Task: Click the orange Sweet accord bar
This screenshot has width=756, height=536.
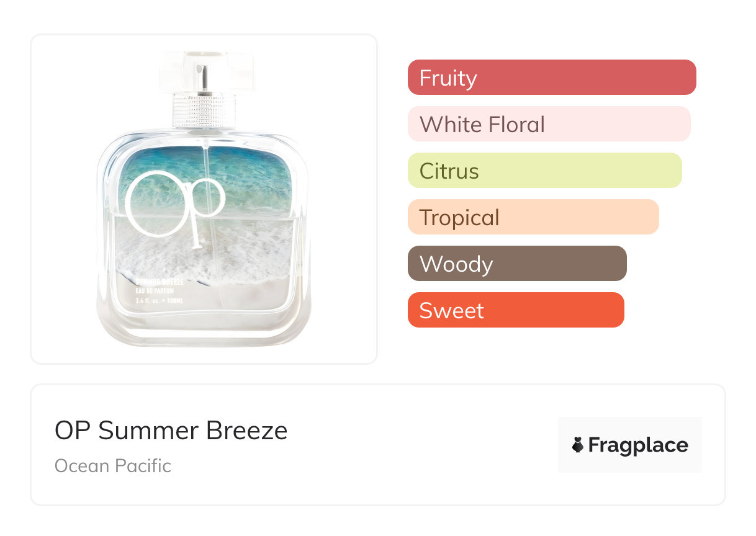Action: tap(515, 310)
